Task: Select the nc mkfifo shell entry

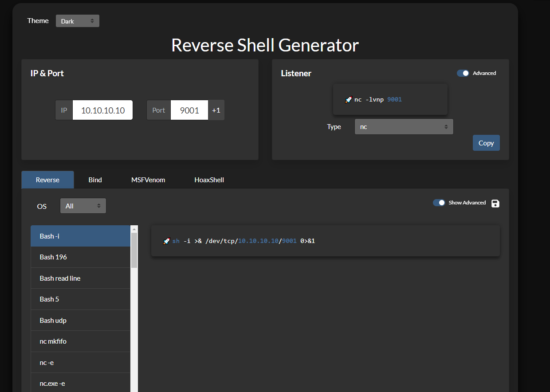Action: [80, 341]
